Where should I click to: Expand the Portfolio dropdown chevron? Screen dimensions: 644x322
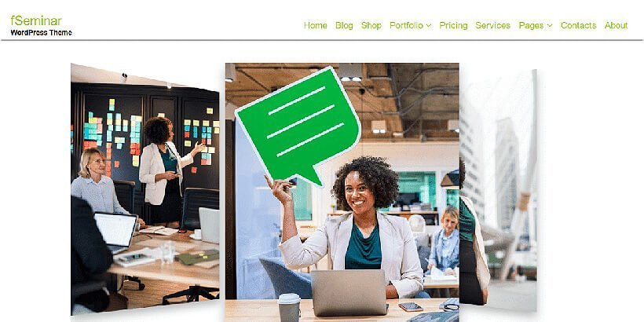[x=428, y=26]
